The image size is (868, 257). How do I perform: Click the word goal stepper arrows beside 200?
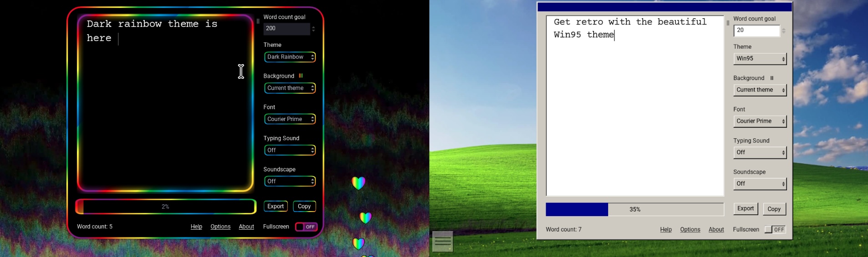314,29
